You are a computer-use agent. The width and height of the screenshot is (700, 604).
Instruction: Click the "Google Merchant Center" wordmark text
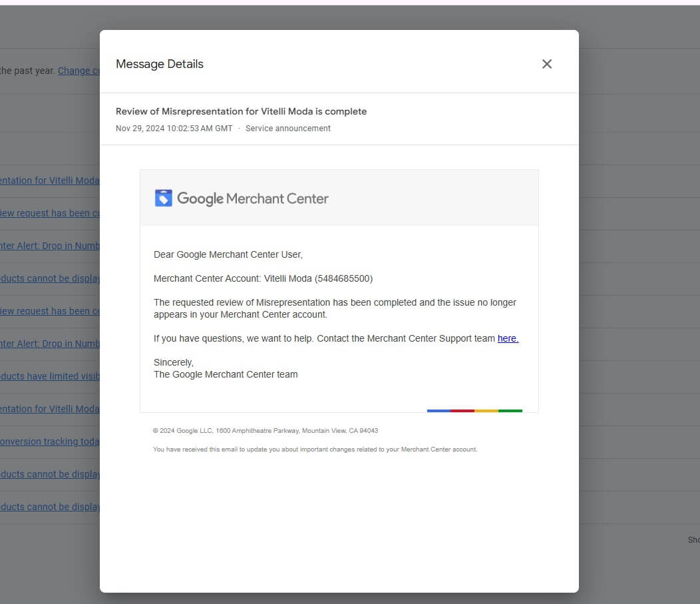tap(253, 198)
